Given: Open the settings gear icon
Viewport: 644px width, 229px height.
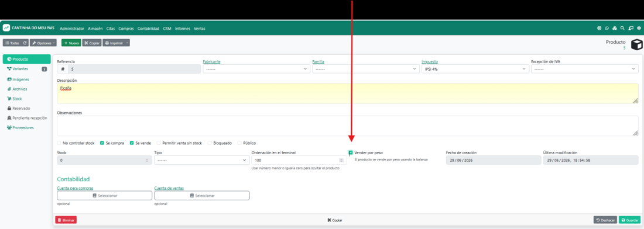Looking at the screenshot, I should point(639,28).
